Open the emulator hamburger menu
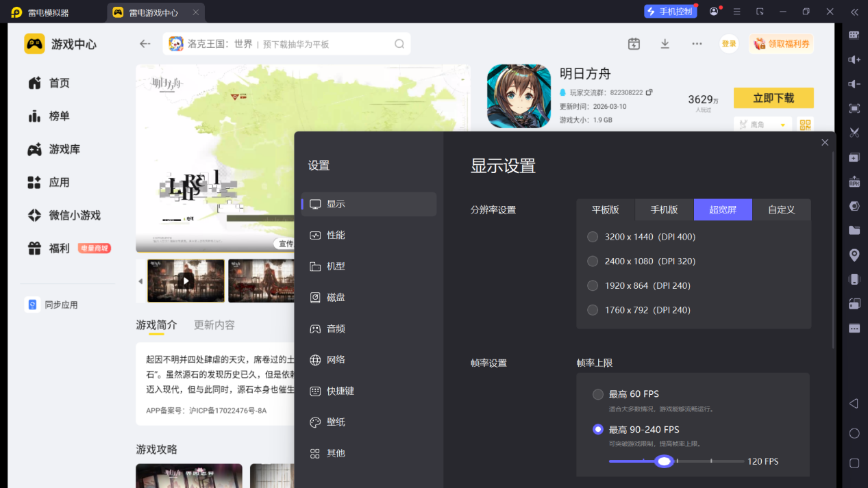 click(x=737, y=12)
